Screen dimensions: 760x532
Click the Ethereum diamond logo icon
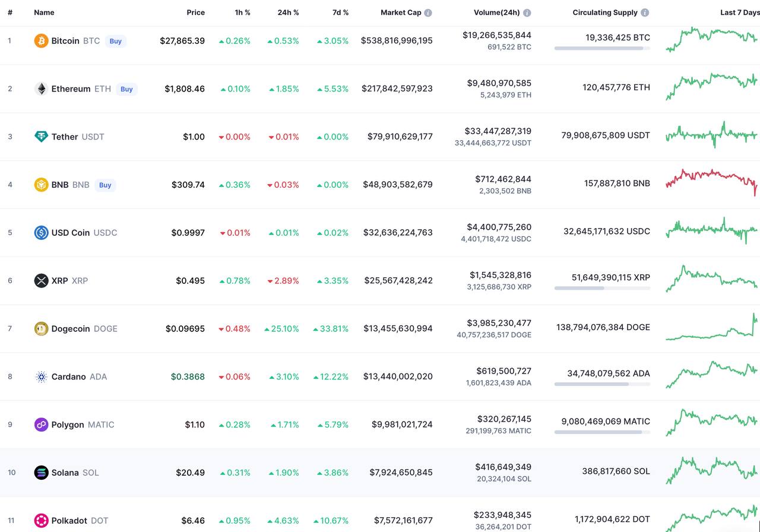[41, 89]
